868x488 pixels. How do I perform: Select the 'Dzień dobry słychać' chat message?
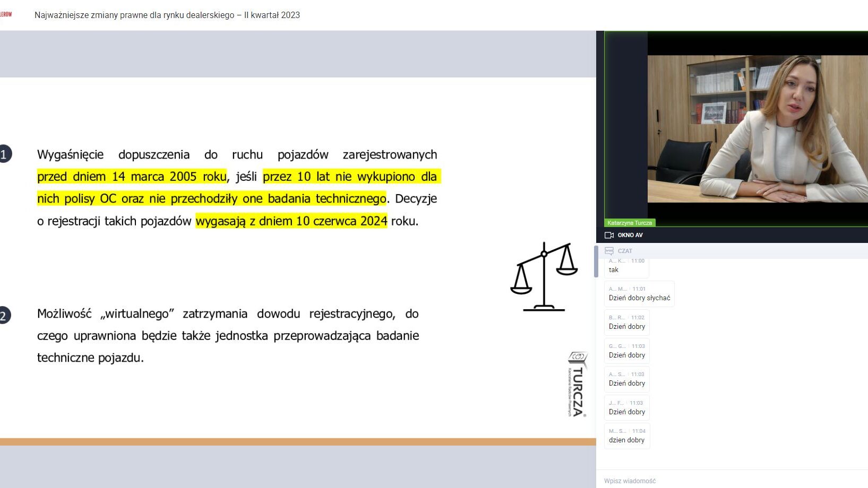(x=639, y=294)
